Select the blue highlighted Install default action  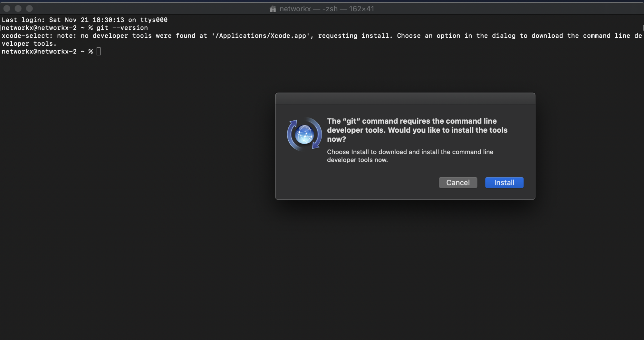[504, 183]
